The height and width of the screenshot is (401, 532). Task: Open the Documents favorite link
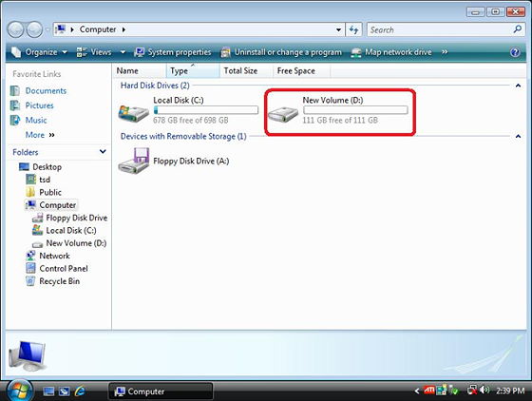[x=46, y=91]
